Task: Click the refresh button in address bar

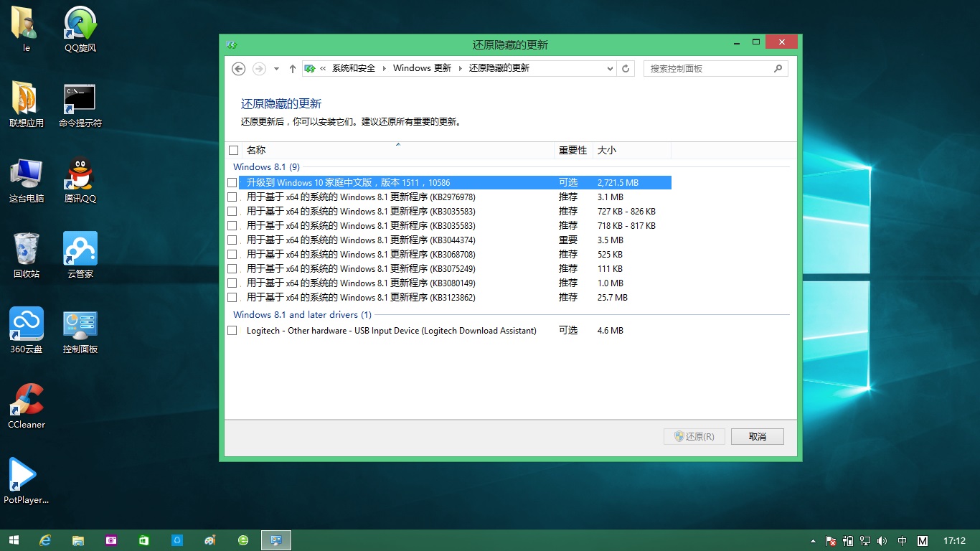Action: coord(626,68)
